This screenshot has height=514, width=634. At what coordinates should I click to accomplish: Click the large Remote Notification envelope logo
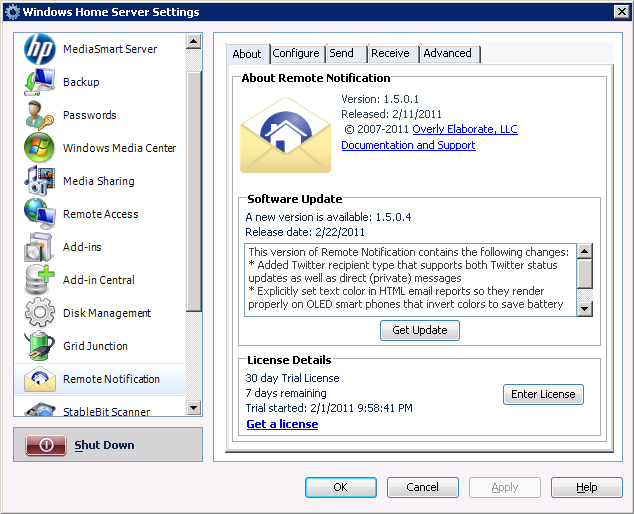point(285,135)
